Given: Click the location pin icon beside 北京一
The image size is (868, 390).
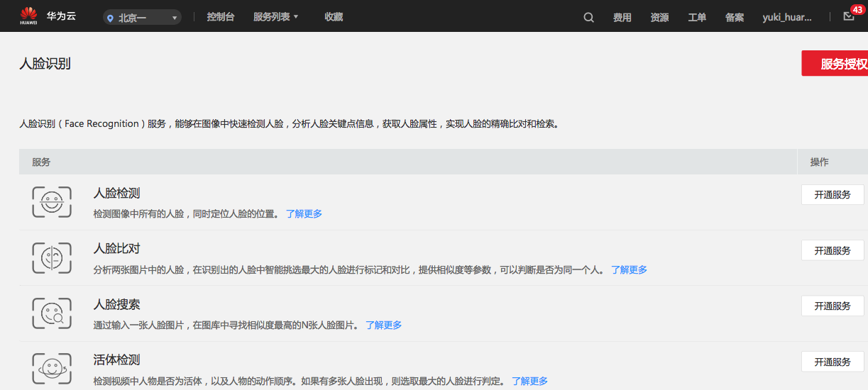Looking at the screenshot, I should coord(110,18).
